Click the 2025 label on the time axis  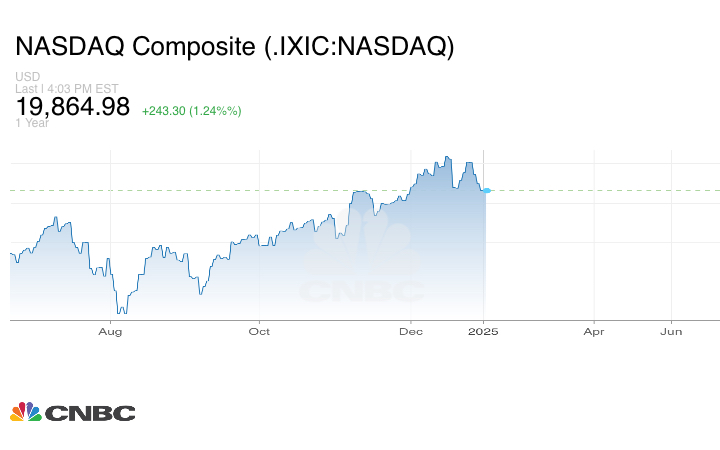coord(484,331)
